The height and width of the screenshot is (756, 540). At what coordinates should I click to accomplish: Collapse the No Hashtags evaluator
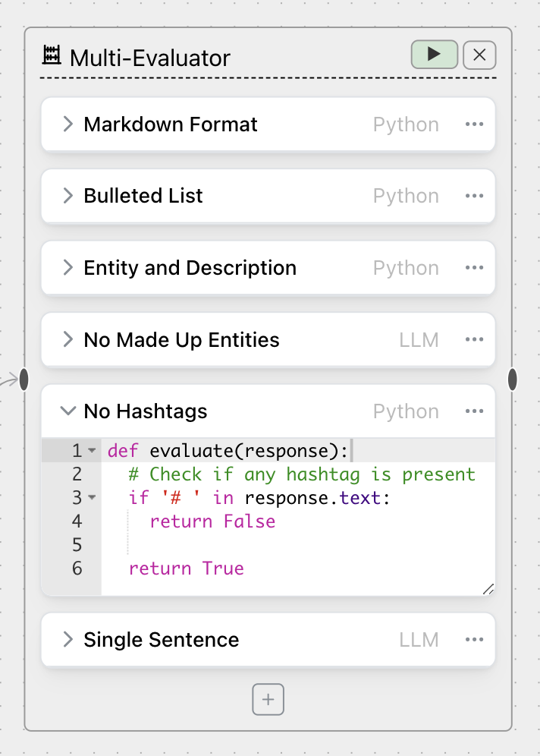[67, 411]
